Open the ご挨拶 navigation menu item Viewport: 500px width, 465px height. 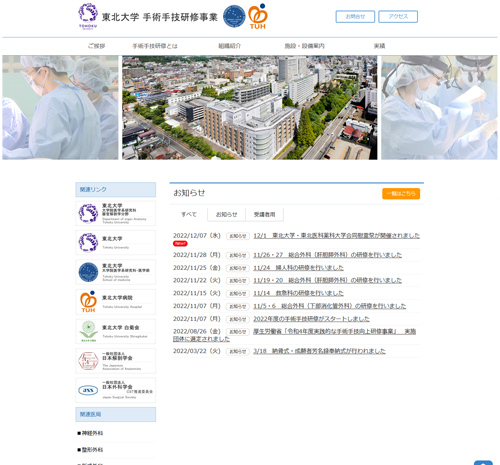tap(96, 46)
